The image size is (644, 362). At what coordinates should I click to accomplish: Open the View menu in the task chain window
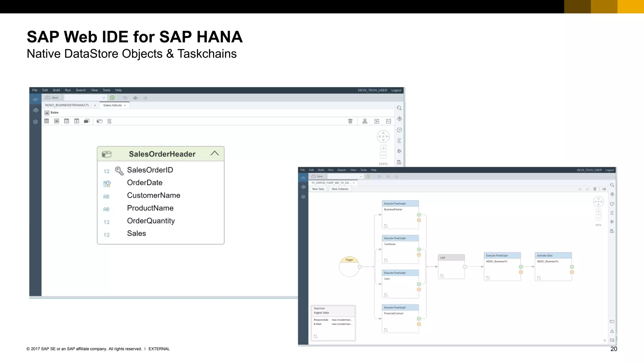tap(353, 170)
